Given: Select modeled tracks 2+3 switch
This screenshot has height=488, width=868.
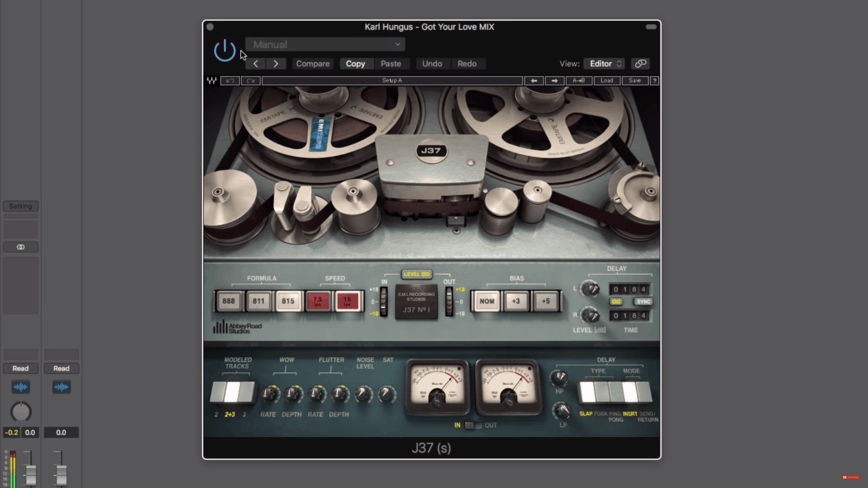Looking at the screenshot, I should [x=232, y=392].
